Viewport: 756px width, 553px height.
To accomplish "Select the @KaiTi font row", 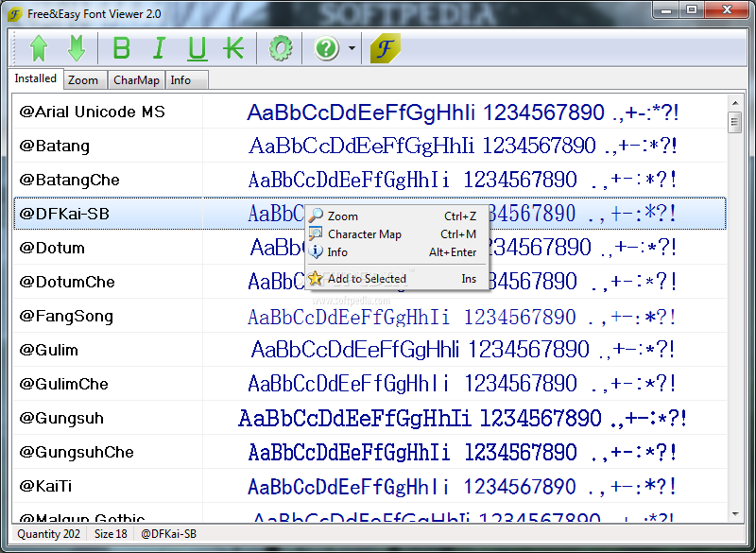I will coord(369,486).
